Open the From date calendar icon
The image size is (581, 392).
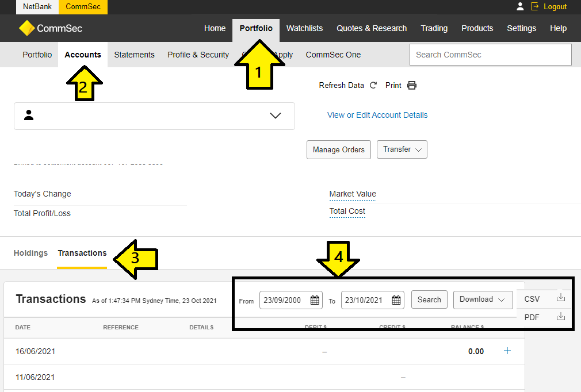315,300
